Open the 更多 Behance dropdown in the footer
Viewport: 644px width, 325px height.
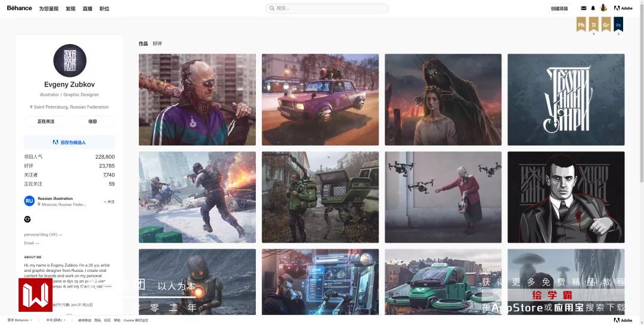19,320
